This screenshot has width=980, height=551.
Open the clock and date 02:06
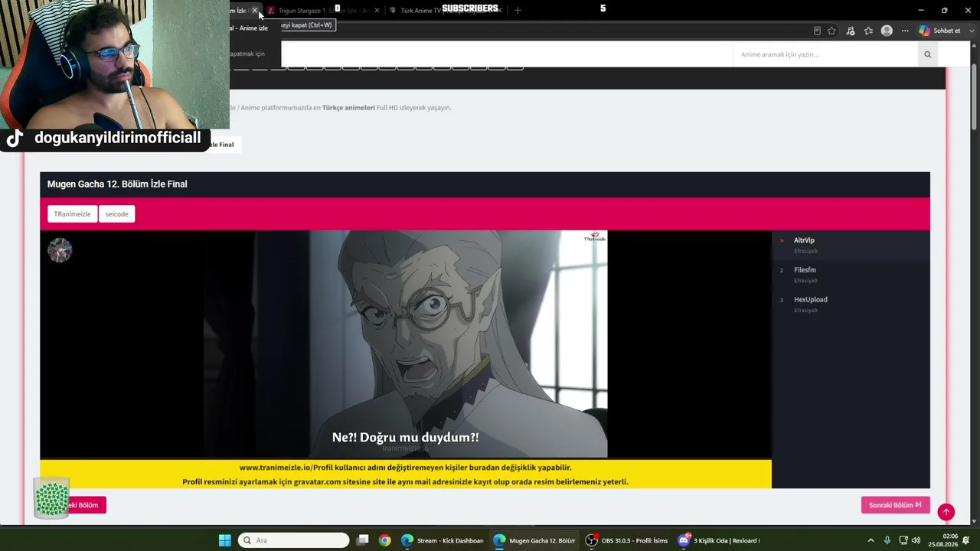click(942, 540)
